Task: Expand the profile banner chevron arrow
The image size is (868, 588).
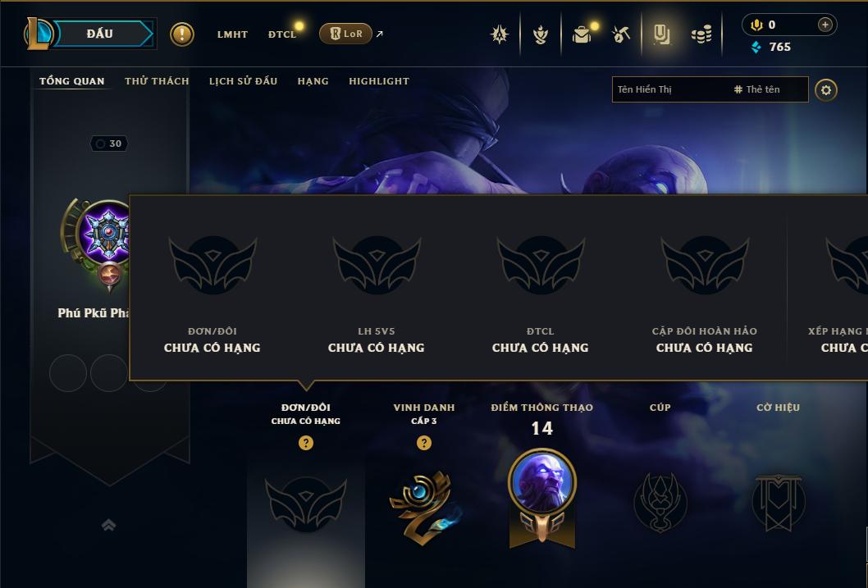Action: point(109,525)
